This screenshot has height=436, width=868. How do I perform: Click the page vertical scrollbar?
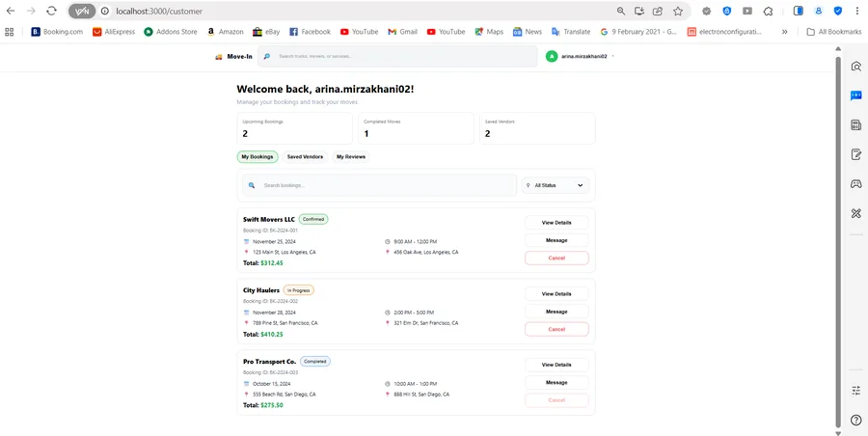[x=837, y=240]
